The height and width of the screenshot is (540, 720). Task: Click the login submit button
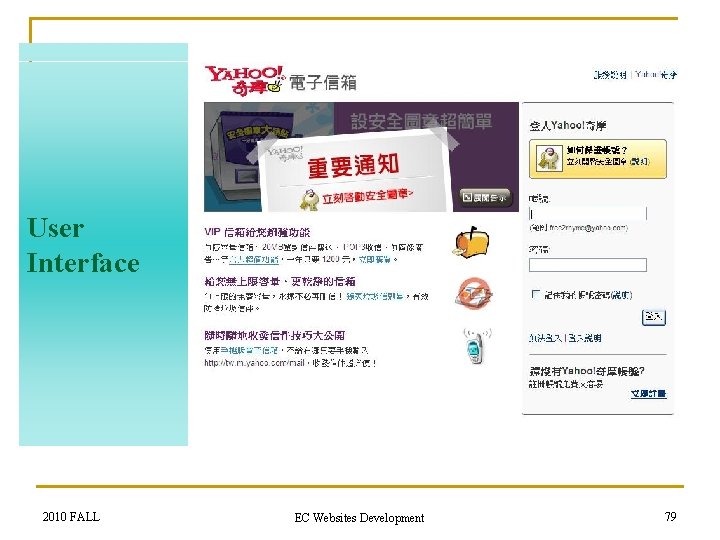point(653,317)
